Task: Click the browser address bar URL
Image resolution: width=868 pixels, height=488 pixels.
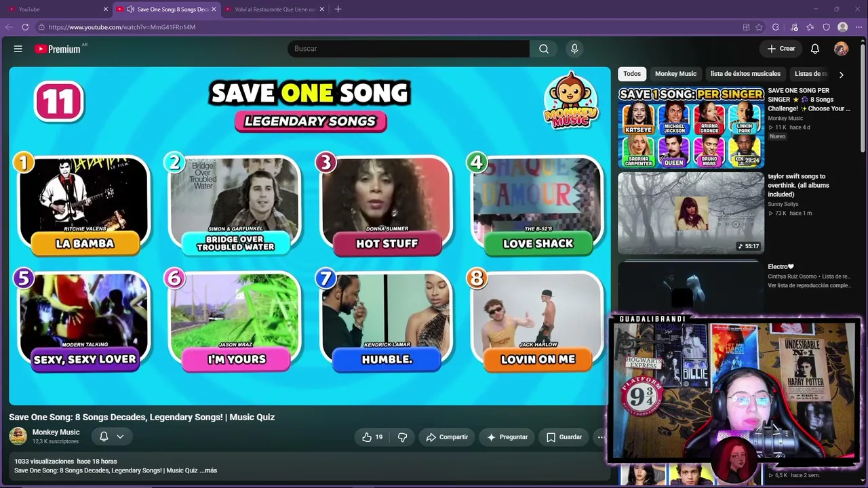Action: pyautogui.click(x=122, y=27)
